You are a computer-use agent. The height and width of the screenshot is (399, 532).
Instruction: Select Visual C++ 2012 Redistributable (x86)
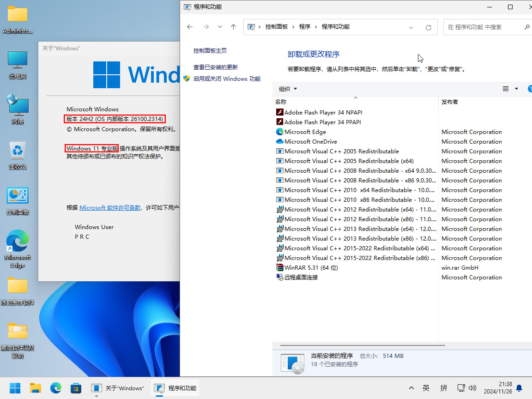356,219
